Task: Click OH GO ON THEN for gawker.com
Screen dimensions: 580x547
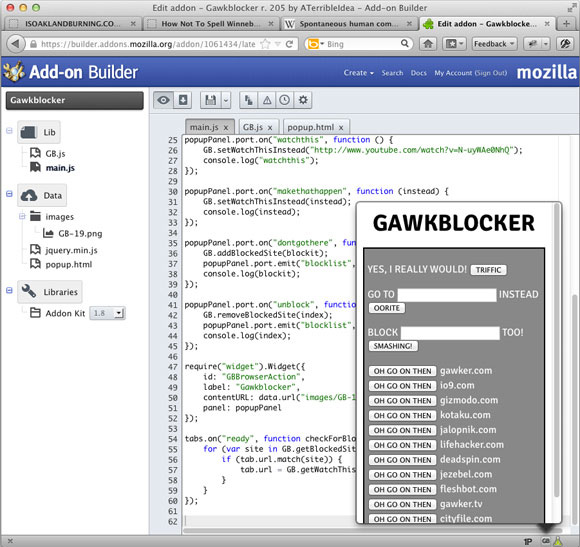Action: point(402,371)
